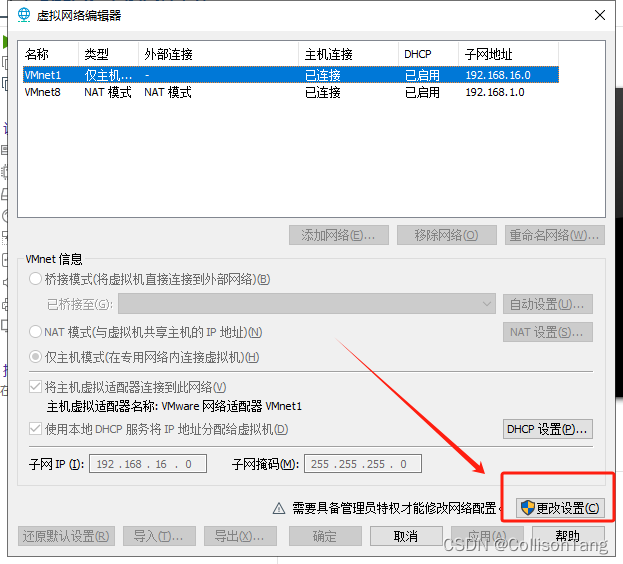Click the 帮助 button
This screenshot has height=564, width=623.
pos(568,536)
